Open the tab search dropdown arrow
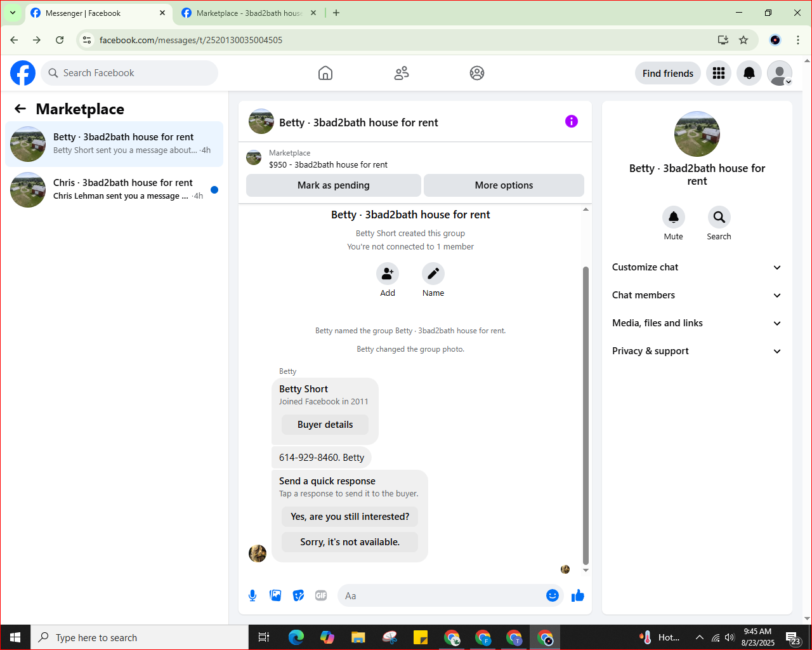812x650 pixels. tap(12, 13)
